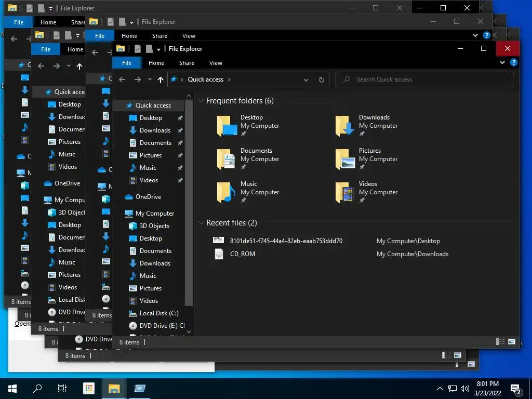Select Local Disk in third window's navigation pane
Image resolution: width=532 pixels, height=399 pixels.
coord(66,300)
